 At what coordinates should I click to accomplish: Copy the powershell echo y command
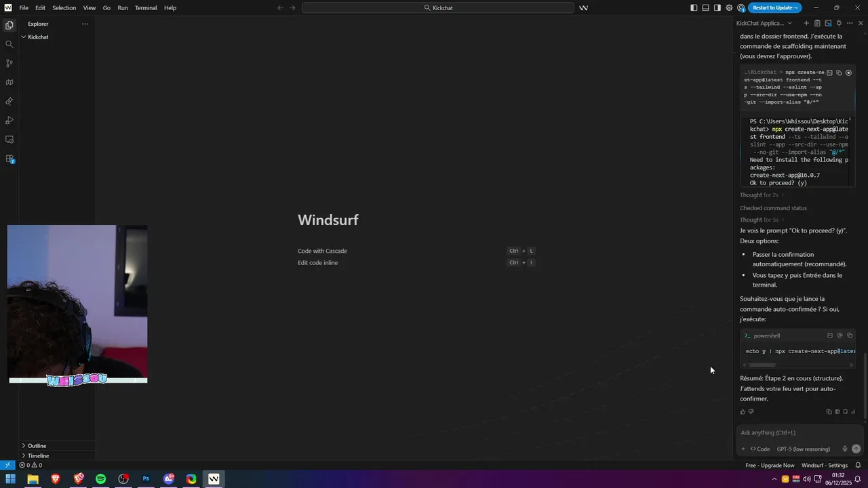[x=850, y=335]
